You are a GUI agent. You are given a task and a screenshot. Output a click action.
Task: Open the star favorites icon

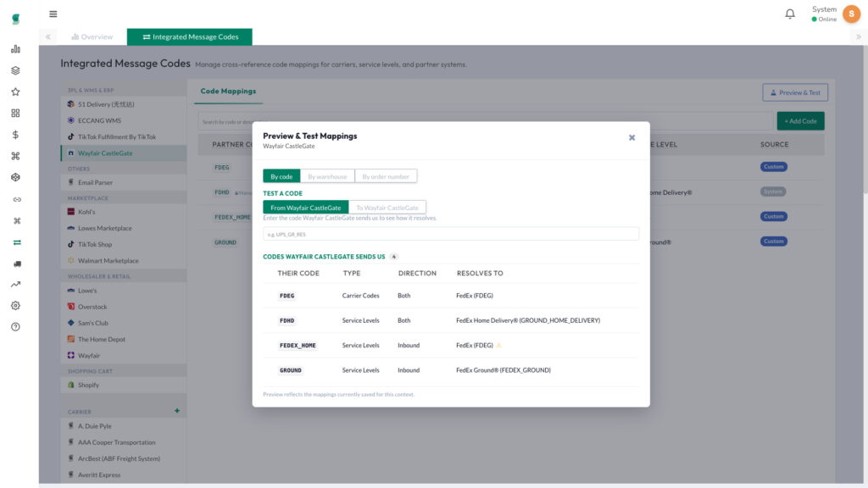click(x=15, y=91)
